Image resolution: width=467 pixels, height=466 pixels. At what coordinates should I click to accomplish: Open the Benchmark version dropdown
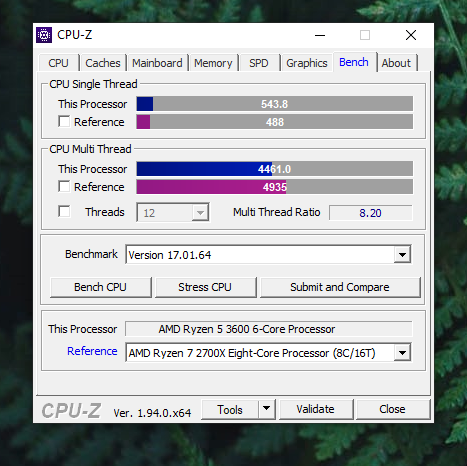402,255
